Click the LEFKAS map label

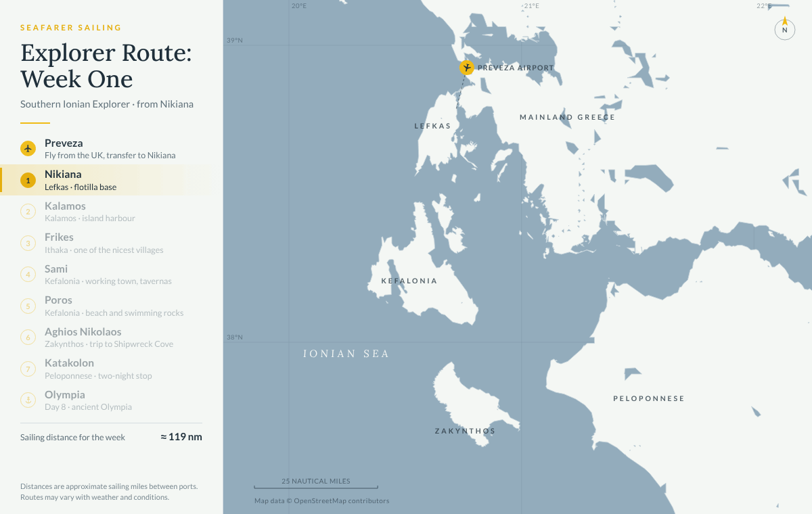point(432,126)
